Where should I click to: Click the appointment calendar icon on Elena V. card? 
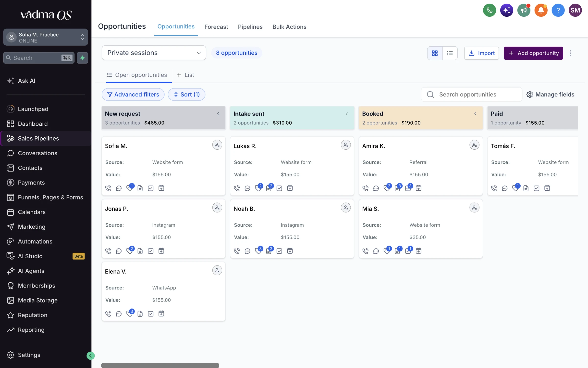tap(161, 314)
